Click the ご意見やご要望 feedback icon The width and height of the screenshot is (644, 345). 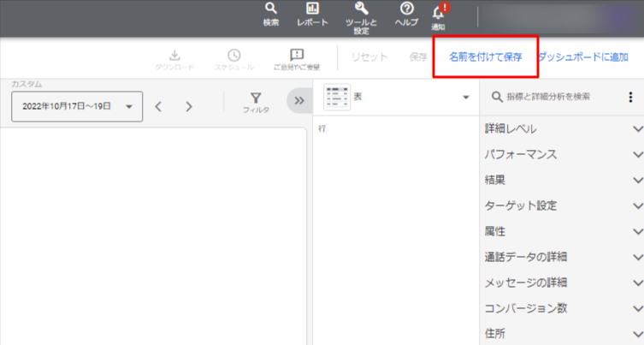[297, 57]
